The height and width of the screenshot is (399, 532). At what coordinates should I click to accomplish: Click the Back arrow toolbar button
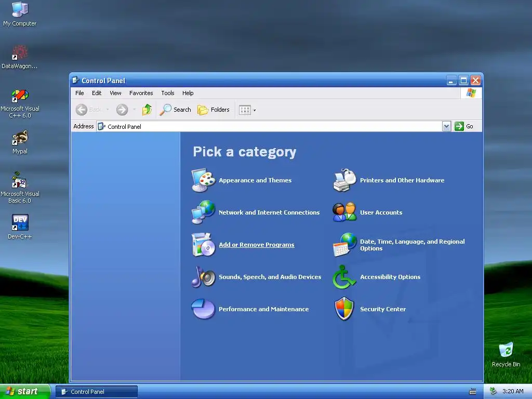tap(88, 110)
